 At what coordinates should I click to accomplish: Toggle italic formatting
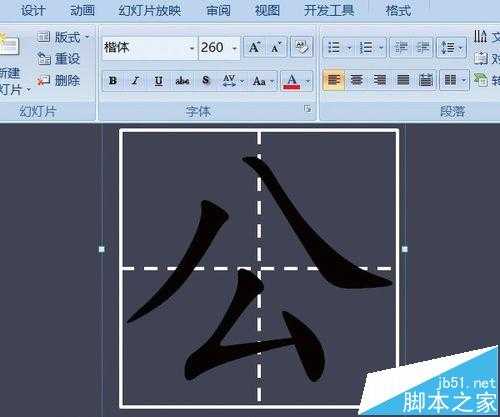point(135,80)
